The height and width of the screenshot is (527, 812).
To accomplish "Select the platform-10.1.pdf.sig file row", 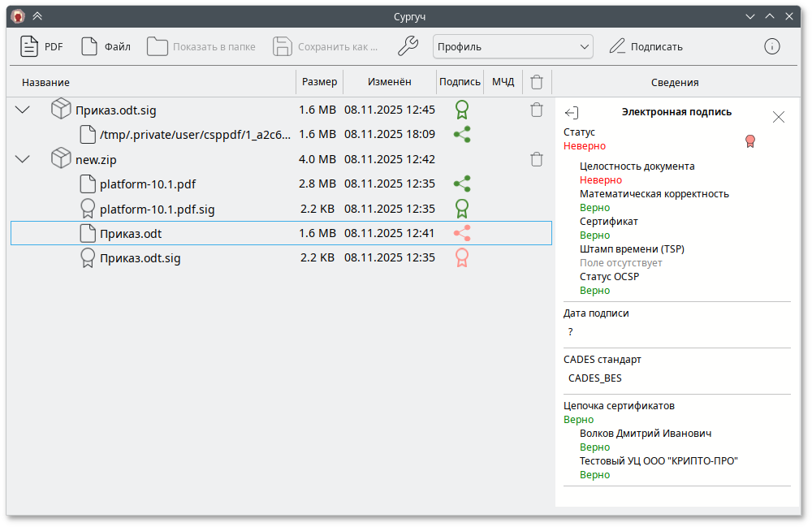I will (157, 209).
